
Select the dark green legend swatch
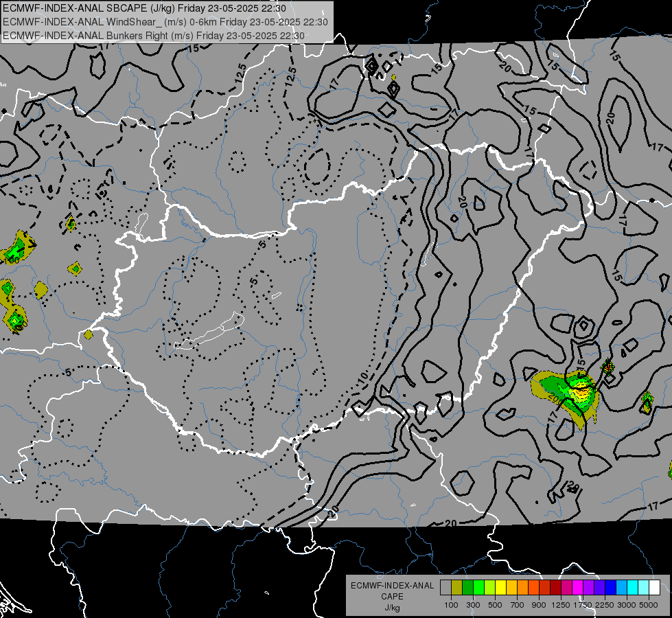(x=467, y=588)
